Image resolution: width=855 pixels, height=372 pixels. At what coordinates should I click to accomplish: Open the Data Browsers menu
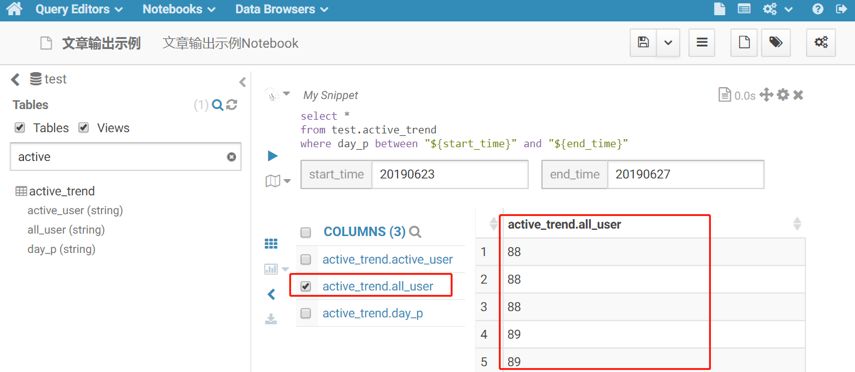pyautogui.click(x=282, y=9)
